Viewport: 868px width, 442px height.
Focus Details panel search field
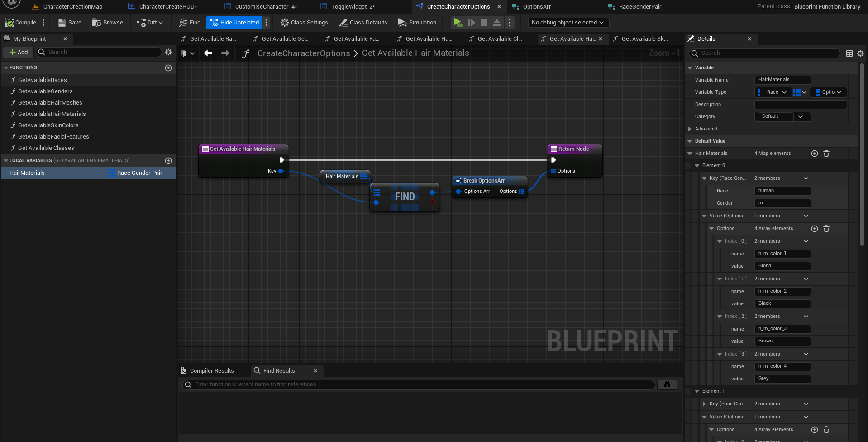[x=764, y=53]
